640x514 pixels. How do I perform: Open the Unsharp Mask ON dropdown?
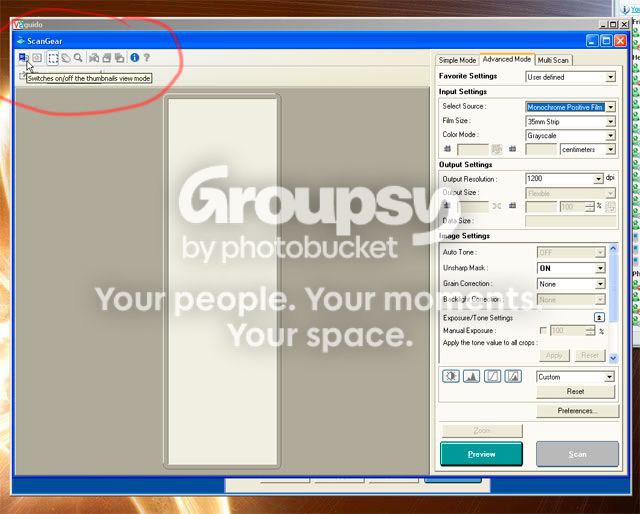pos(571,268)
